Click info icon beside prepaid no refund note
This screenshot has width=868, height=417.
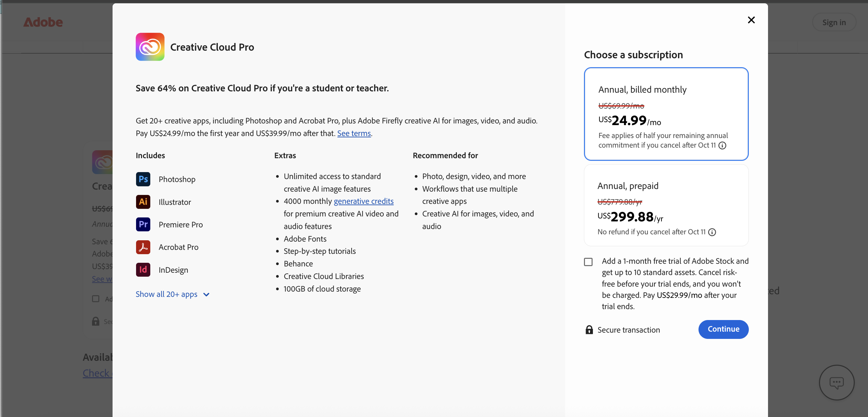coord(712,232)
